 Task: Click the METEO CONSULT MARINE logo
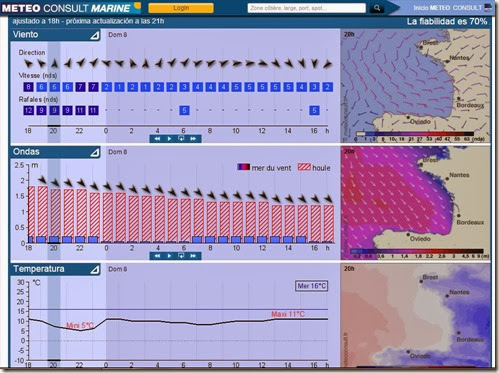coord(71,7)
